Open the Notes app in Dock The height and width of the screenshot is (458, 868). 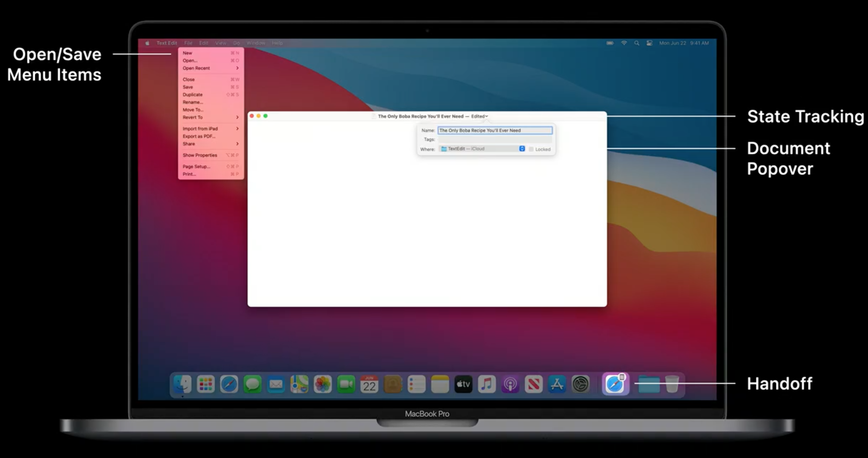[440, 384]
